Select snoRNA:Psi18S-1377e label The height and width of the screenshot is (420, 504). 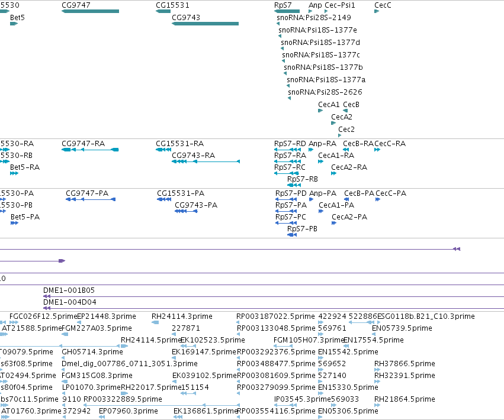[x=317, y=30]
